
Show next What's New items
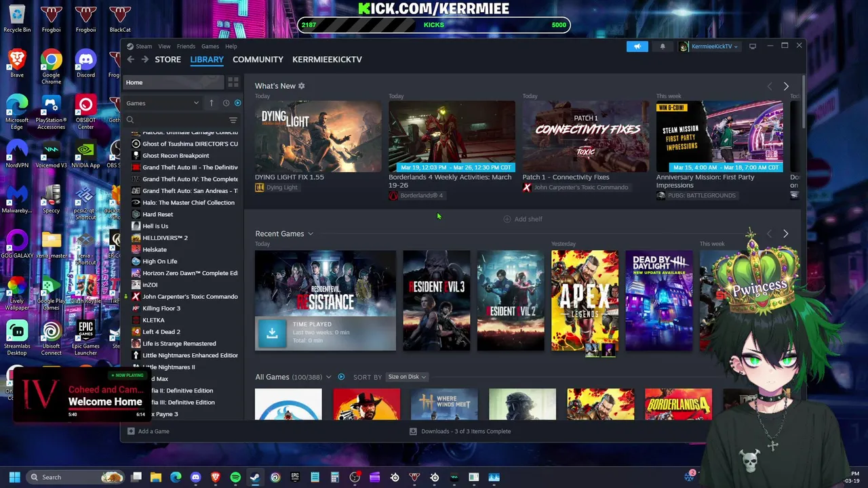pos(786,87)
